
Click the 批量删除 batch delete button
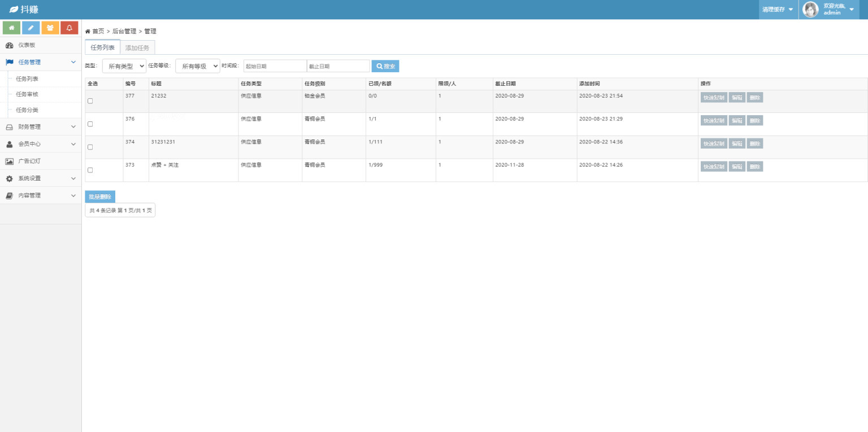click(x=100, y=197)
